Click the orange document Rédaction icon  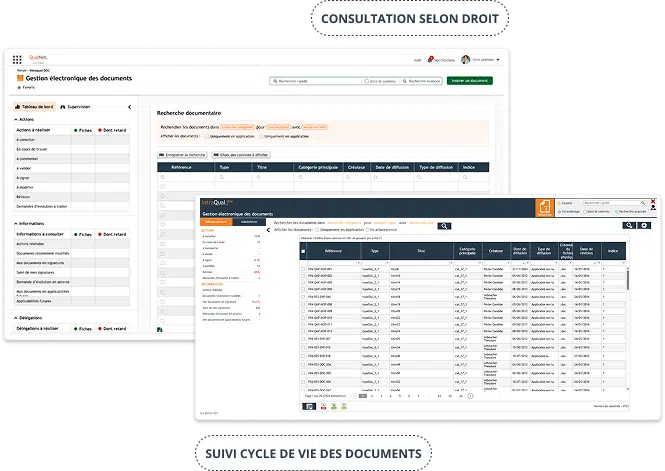(x=545, y=208)
